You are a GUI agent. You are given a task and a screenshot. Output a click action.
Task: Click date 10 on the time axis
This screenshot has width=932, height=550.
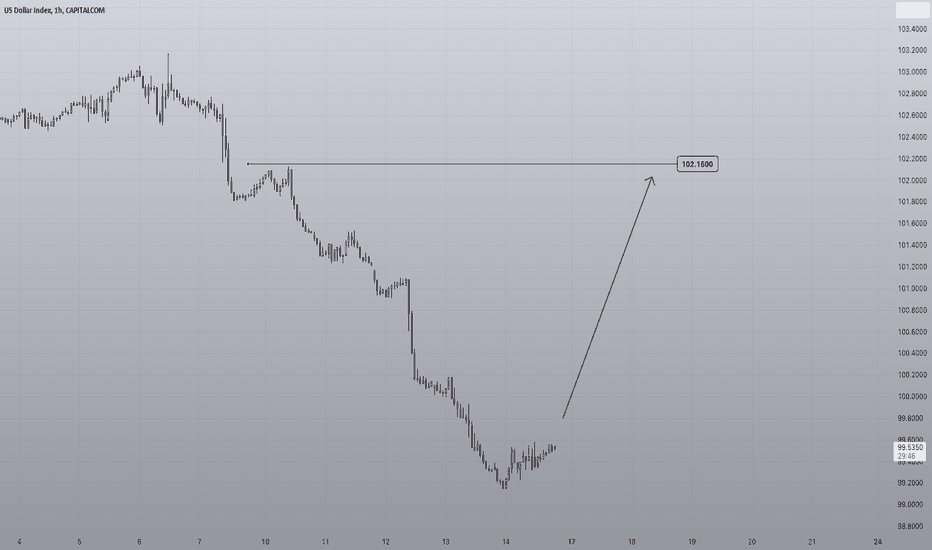(x=265, y=542)
